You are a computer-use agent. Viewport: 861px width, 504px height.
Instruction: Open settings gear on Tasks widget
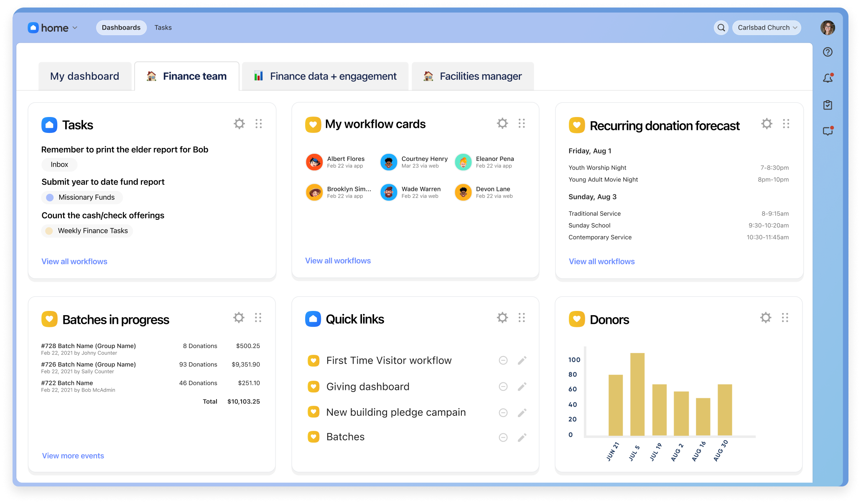tap(239, 124)
